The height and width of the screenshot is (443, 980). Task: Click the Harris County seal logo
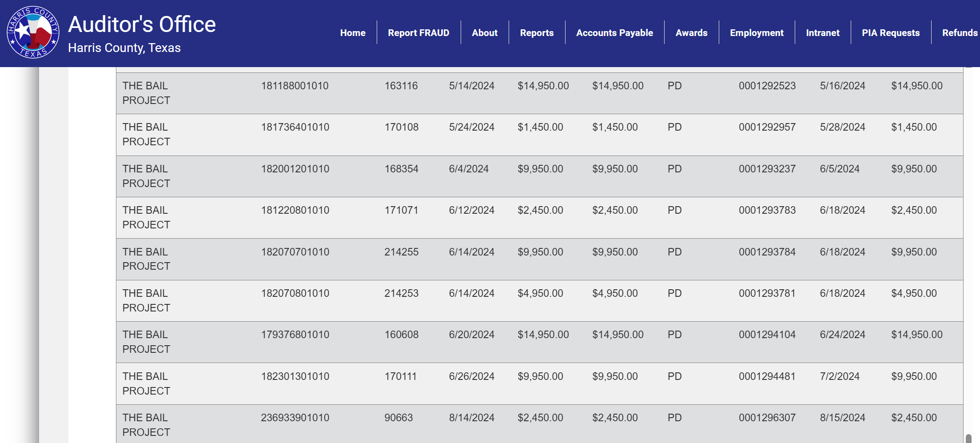tap(33, 33)
